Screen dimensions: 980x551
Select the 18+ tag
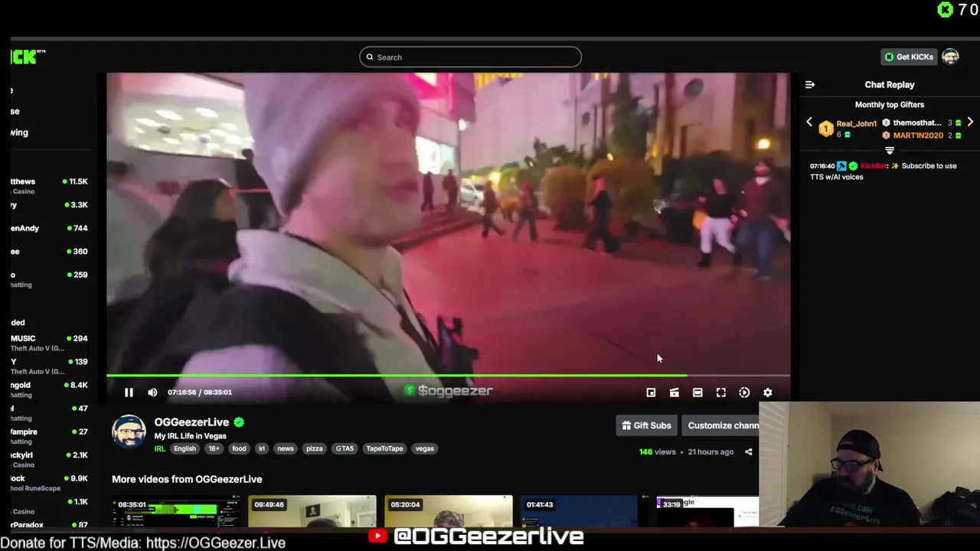click(x=214, y=449)
